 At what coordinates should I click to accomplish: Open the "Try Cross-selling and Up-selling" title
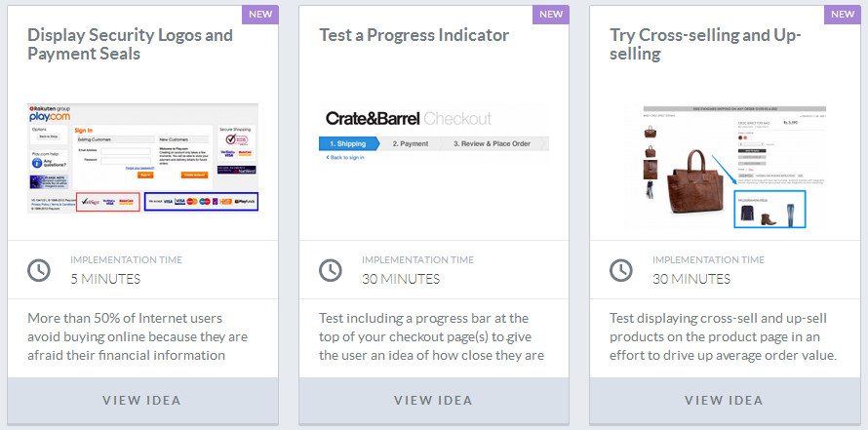(x=705, y=45)
